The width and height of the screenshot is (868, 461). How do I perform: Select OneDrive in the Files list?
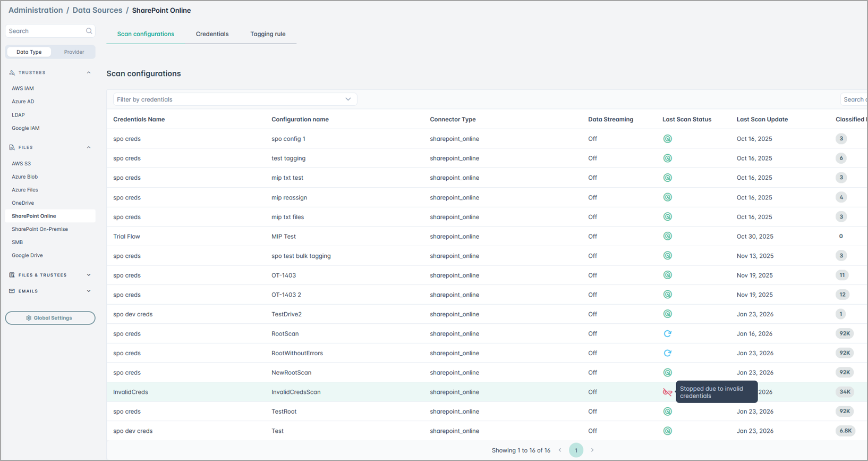pyautogui.click(x=23, y=203)
